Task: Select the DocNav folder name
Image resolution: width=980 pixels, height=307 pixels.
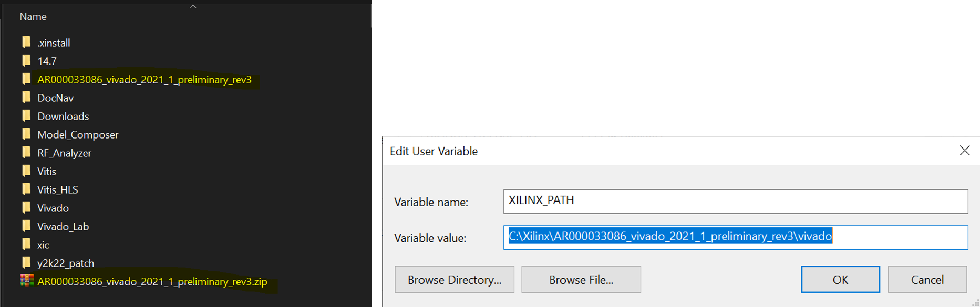Action: [55, 98]
